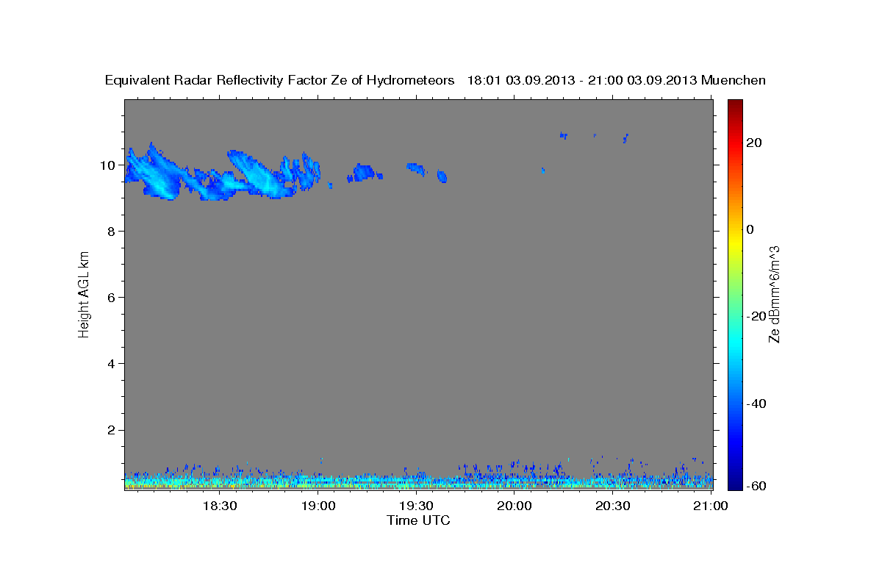
Task: Click the colorbar tick label -20
Action: (x=756, y=316)
